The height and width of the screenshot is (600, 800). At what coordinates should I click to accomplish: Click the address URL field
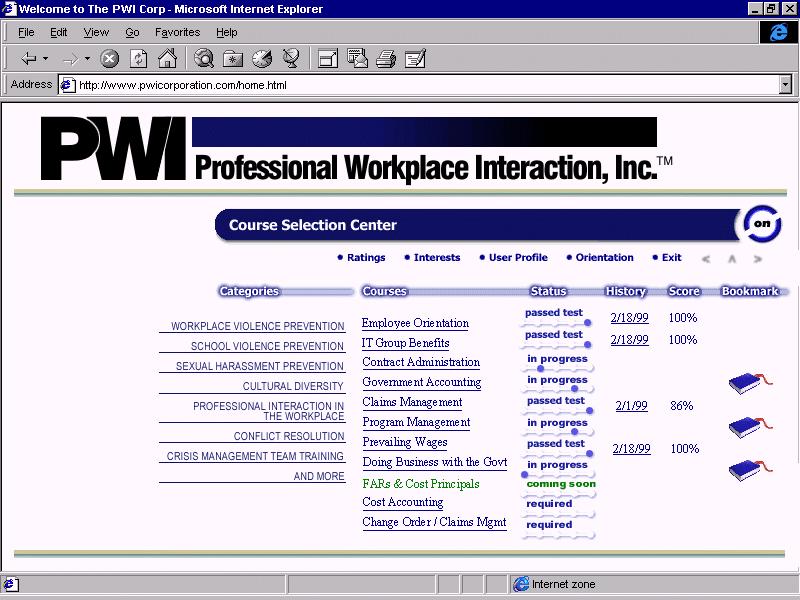tap(420, 85)
